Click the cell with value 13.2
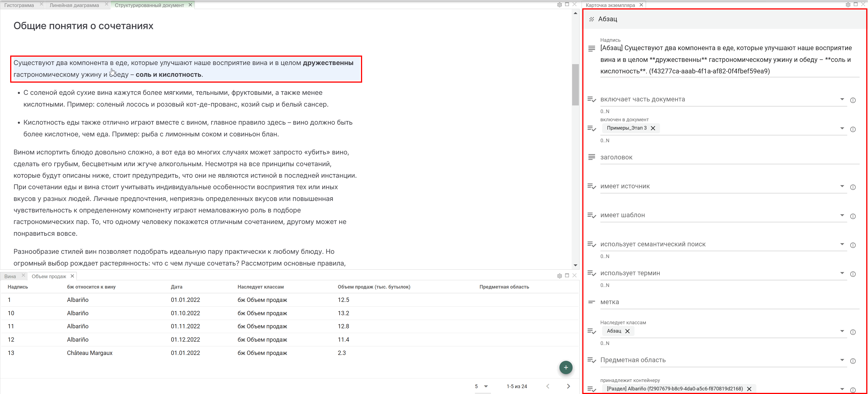 343,313
